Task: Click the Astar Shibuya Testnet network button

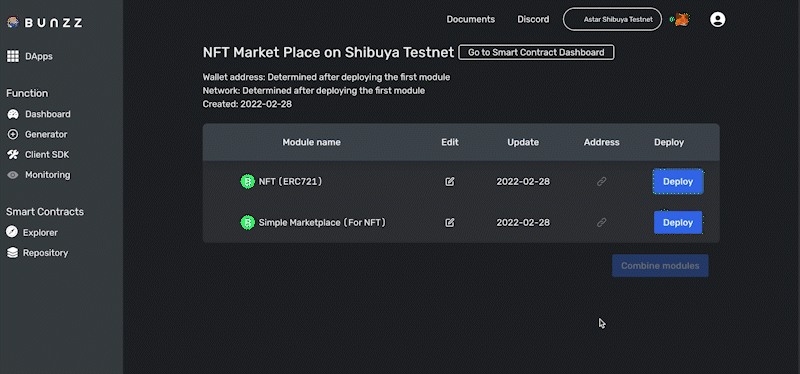Action: tap(612, 19)
